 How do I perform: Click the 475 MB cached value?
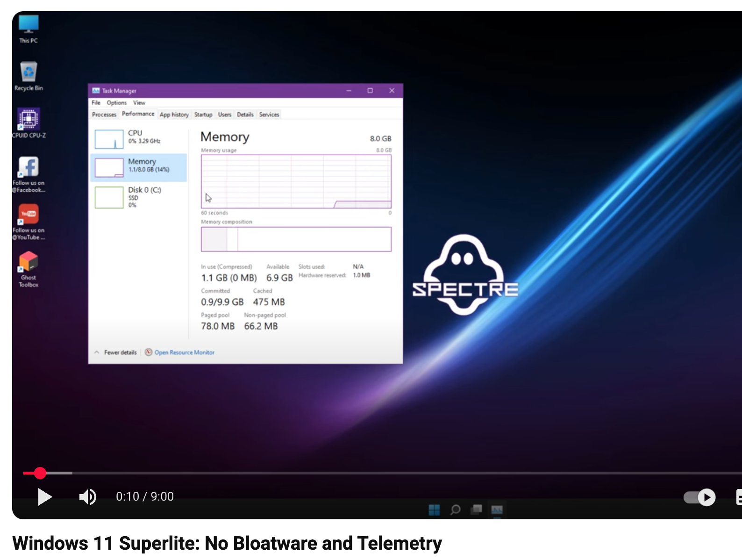pos(269,302)
